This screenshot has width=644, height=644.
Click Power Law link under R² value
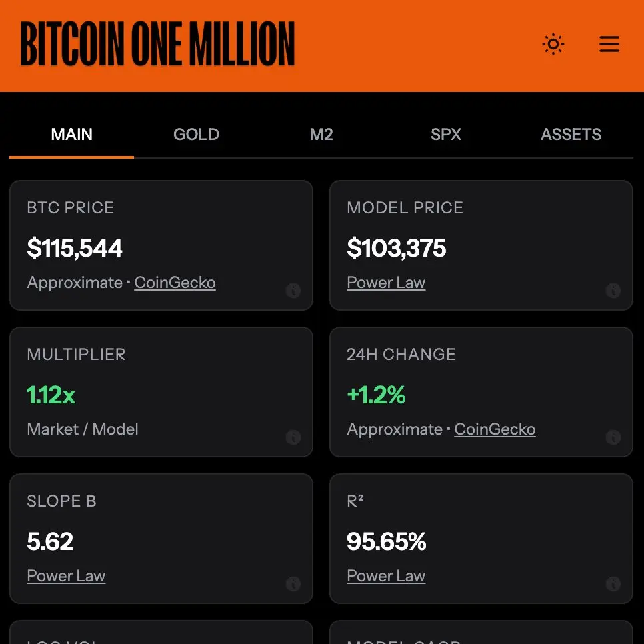386,576
